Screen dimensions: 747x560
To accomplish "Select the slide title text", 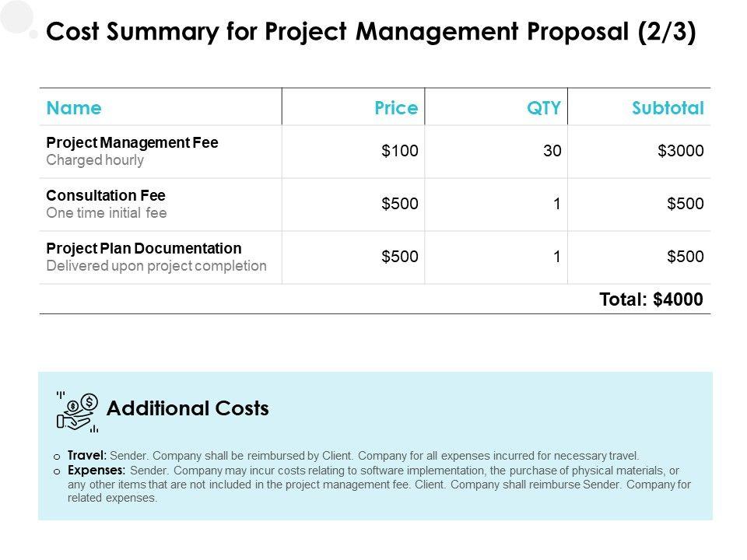I will tap(371, 33).
